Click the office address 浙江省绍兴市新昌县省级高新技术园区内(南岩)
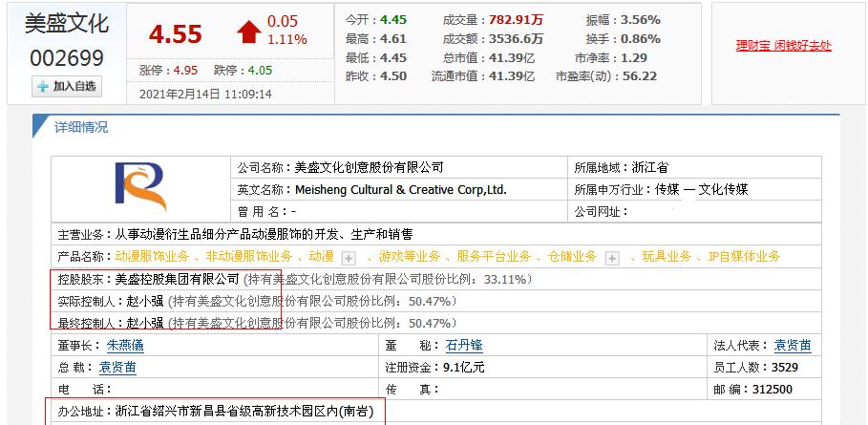 244,412
